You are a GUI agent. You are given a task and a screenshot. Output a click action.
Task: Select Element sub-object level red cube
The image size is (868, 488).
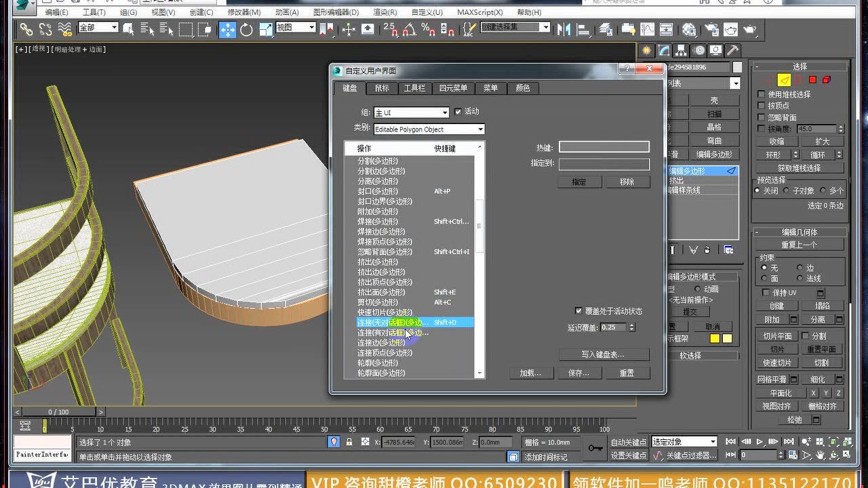tap(827, 80)
